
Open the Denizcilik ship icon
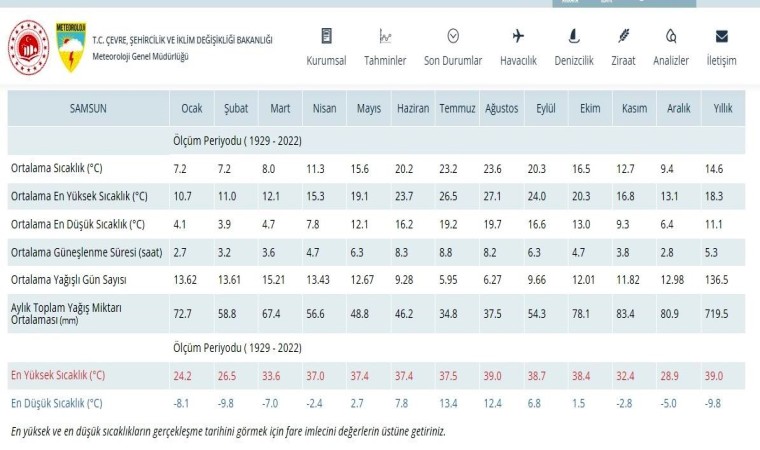573,37
